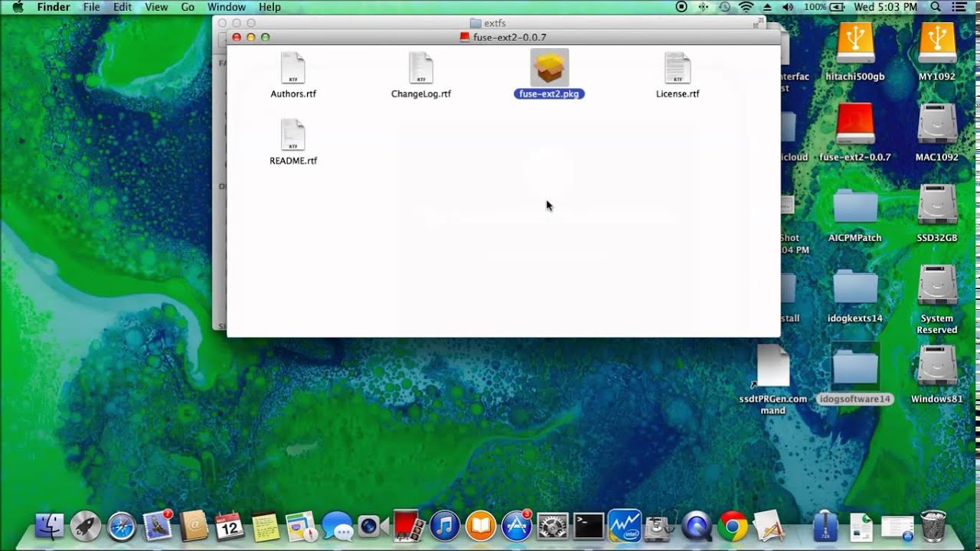
Task: Select the SSD32GB drive icon
Action: (937, 204)
